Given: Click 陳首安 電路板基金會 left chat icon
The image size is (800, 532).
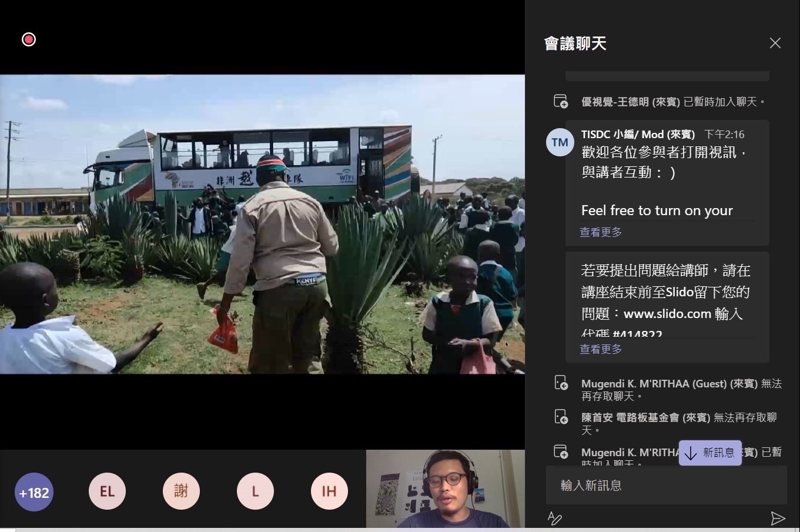Looking at the screenshot, I should 561,417.
